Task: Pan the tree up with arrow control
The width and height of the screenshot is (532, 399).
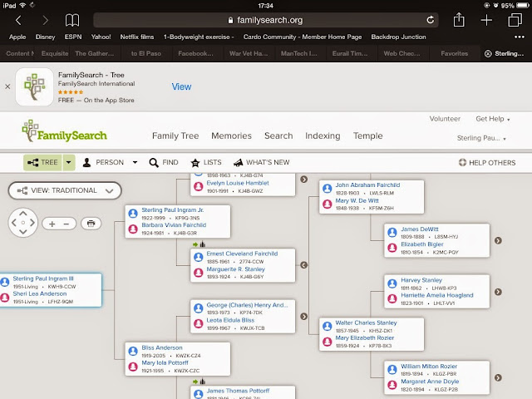Action: pos(22,214)
